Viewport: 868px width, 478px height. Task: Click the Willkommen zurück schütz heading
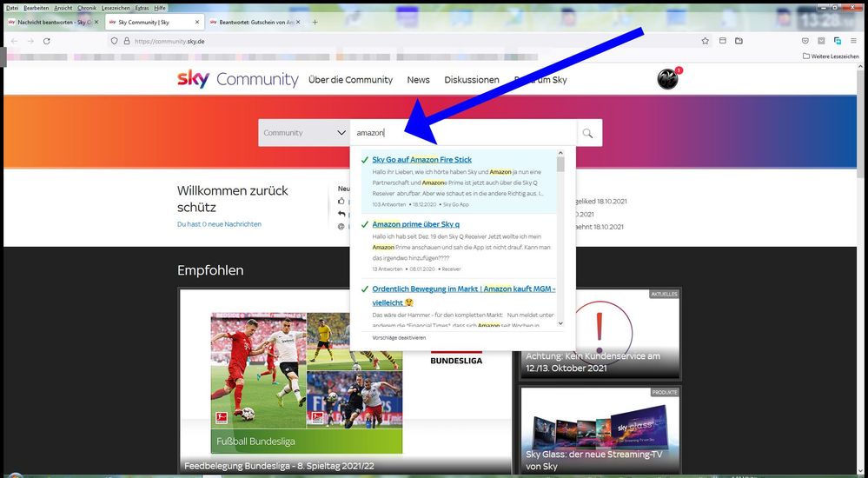click(233, 199)
